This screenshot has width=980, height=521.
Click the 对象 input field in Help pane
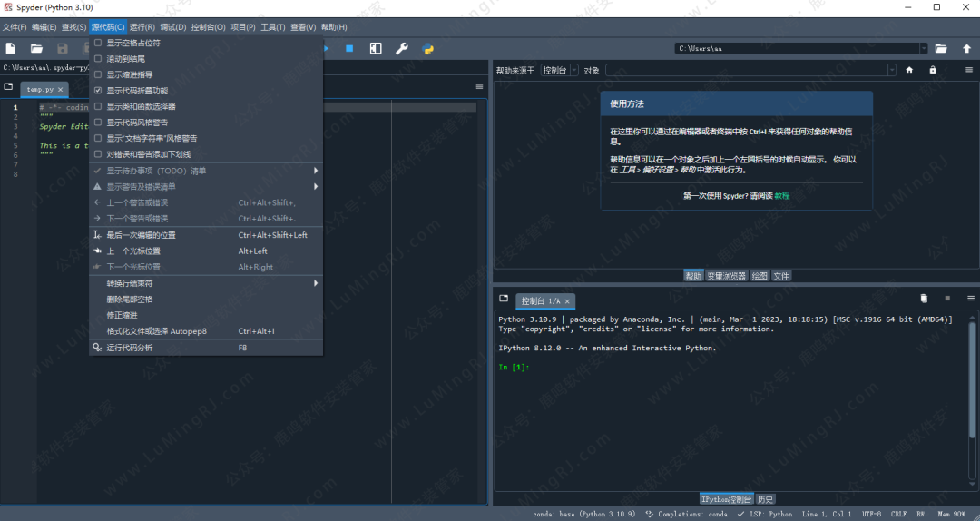coord(749,70)
